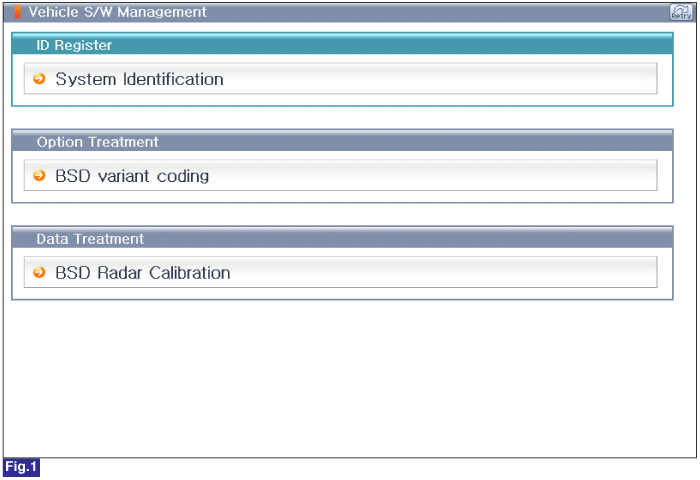Click the Vehicle S/W Management title text
Viewport: 700px width, 480px height.
117,12
